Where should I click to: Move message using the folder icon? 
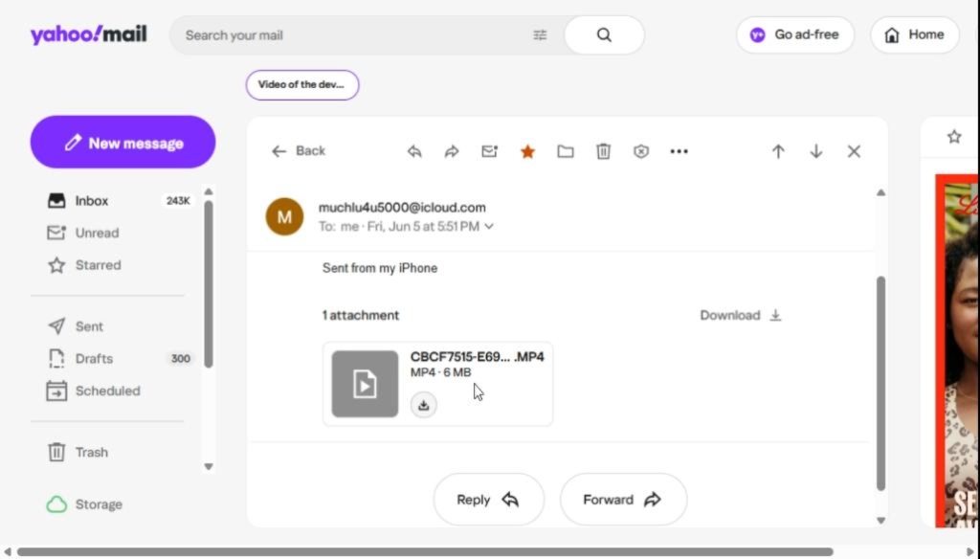coord(566,151)
